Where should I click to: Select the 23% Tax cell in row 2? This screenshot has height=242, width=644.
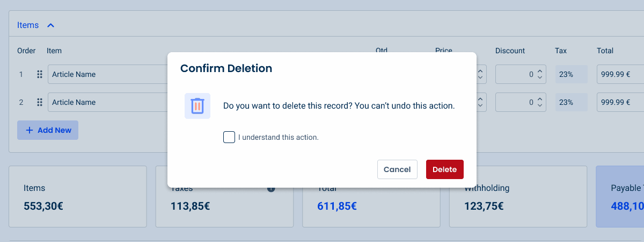click(571, 103)
